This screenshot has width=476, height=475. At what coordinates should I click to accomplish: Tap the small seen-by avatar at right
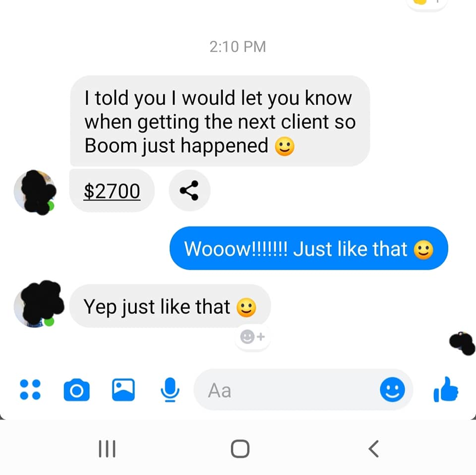tap(462, 343)
